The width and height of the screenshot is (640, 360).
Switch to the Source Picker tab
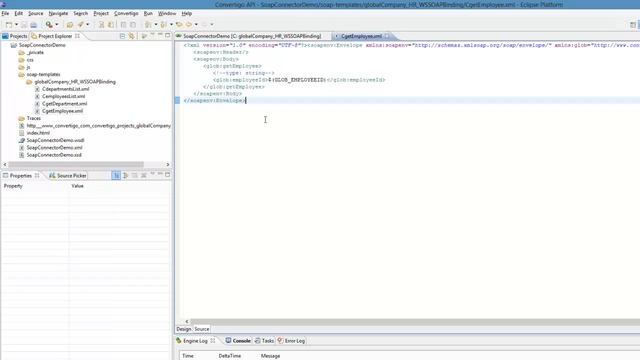pyautogui.click(x=68, y=176)
